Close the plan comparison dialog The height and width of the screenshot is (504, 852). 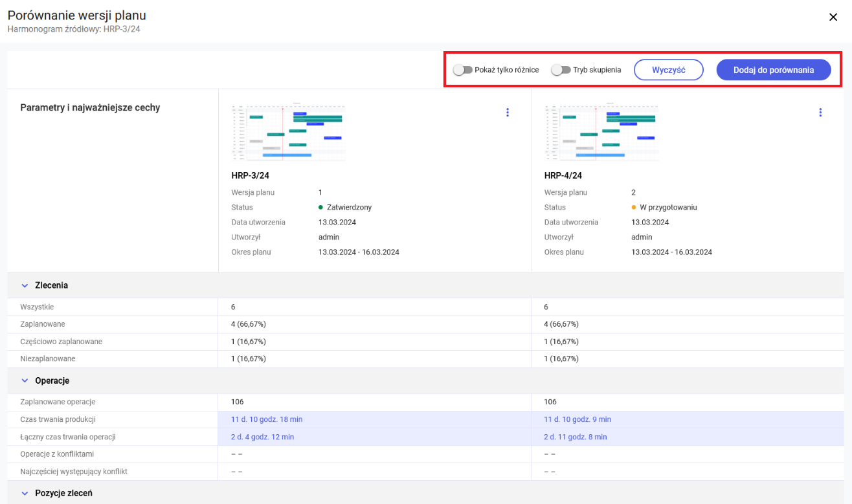pos(833,17)
